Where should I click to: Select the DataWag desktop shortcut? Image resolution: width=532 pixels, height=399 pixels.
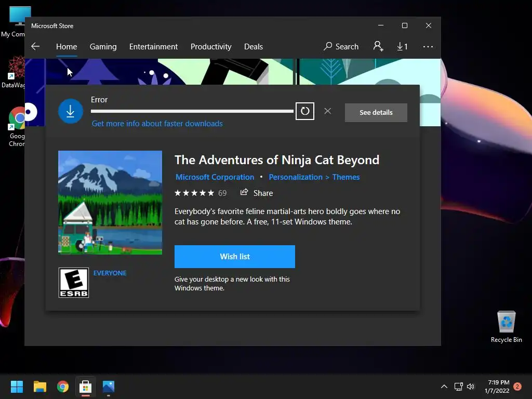[14, 72]
